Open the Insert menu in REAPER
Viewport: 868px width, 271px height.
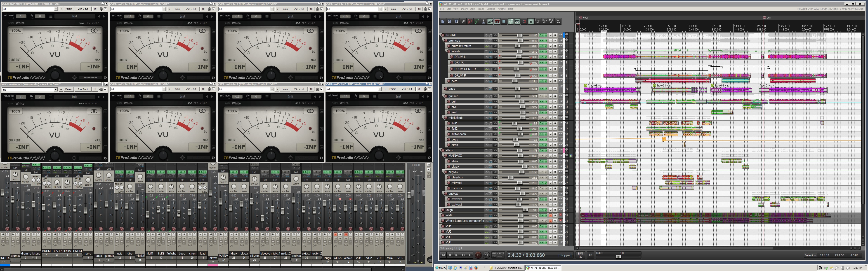point(464,9)
